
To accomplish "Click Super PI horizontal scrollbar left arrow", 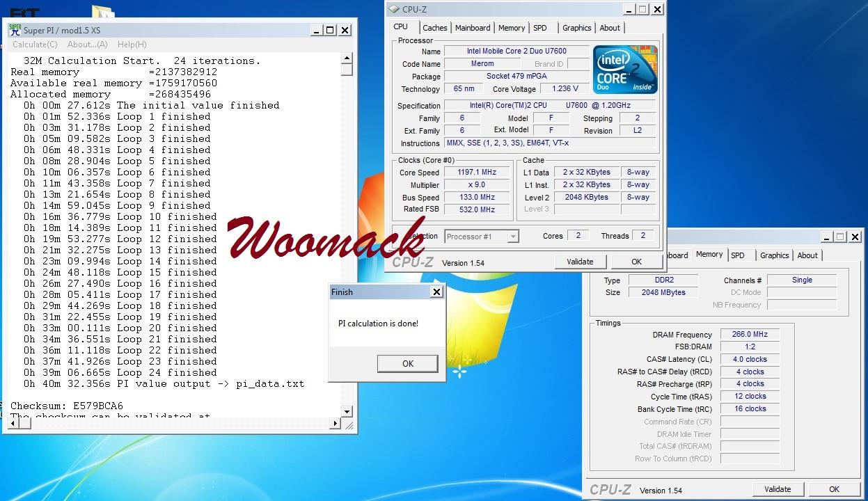I will coord(13,423).
